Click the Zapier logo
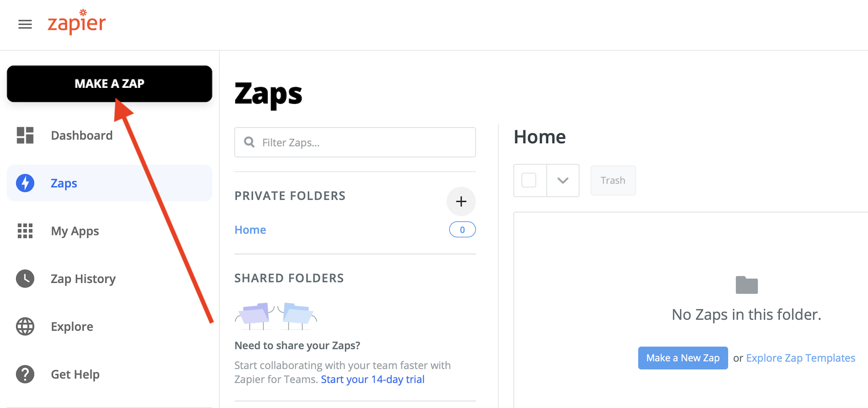 click(x=76, y=23)
